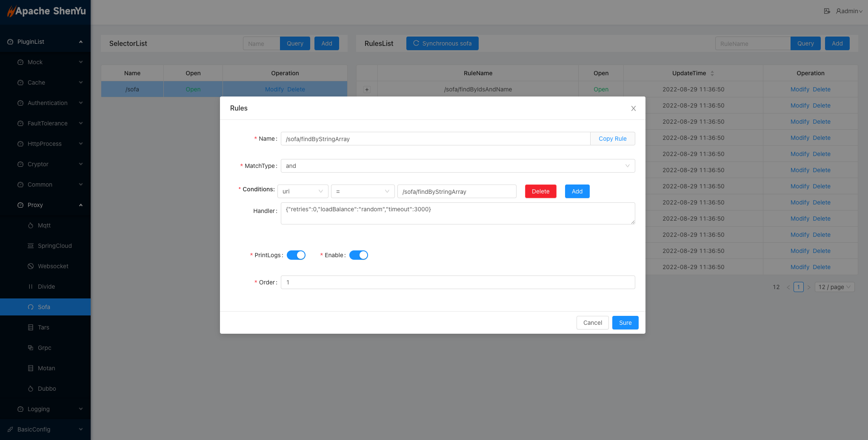Click the Motan plugin icon
This screenshot has height=440, width=868.
click(x=31, y=368)
